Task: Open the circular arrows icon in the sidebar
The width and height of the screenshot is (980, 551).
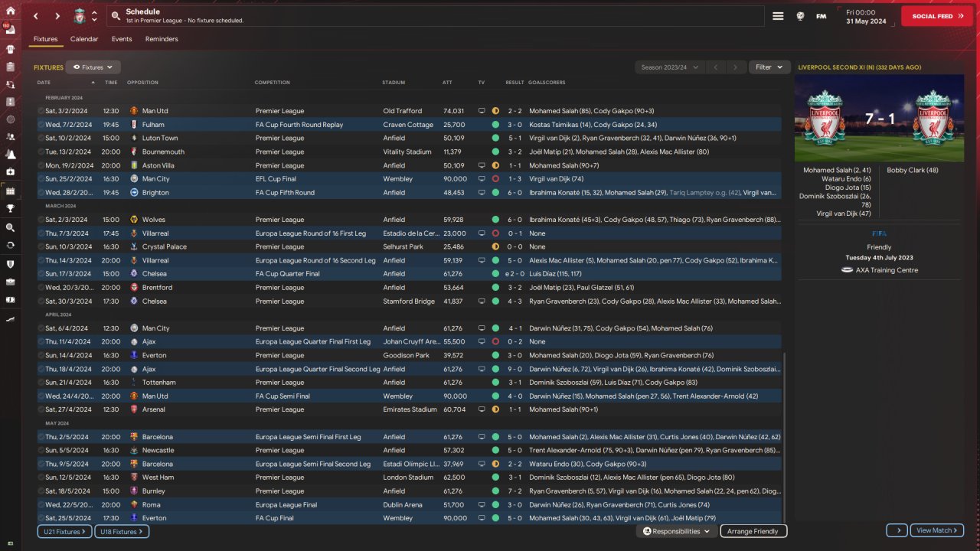Action: click(11, 246)
